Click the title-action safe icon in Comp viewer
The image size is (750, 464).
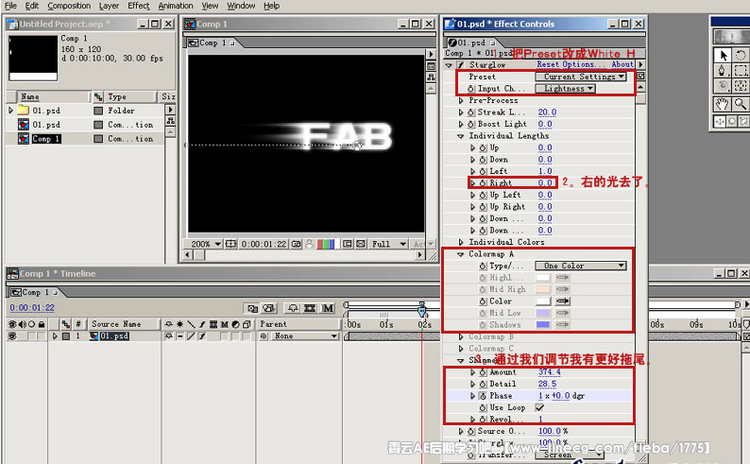(231, 244)
